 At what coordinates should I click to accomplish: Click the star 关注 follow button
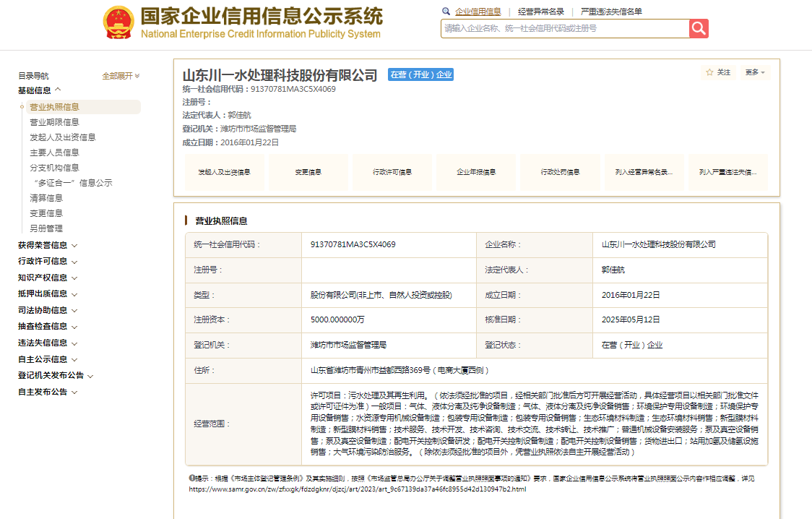(x=718, y=72)
